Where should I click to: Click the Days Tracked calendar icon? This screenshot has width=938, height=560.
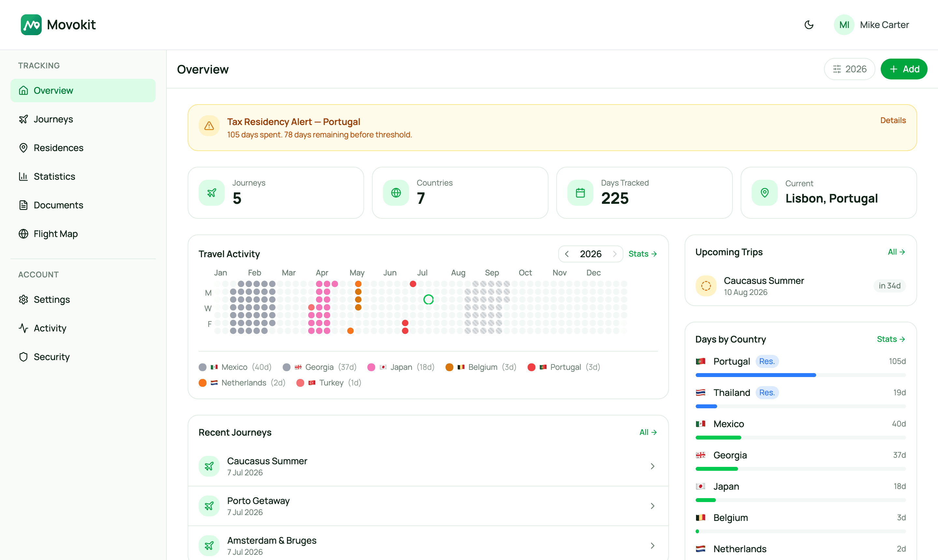[x=580, y=193]
